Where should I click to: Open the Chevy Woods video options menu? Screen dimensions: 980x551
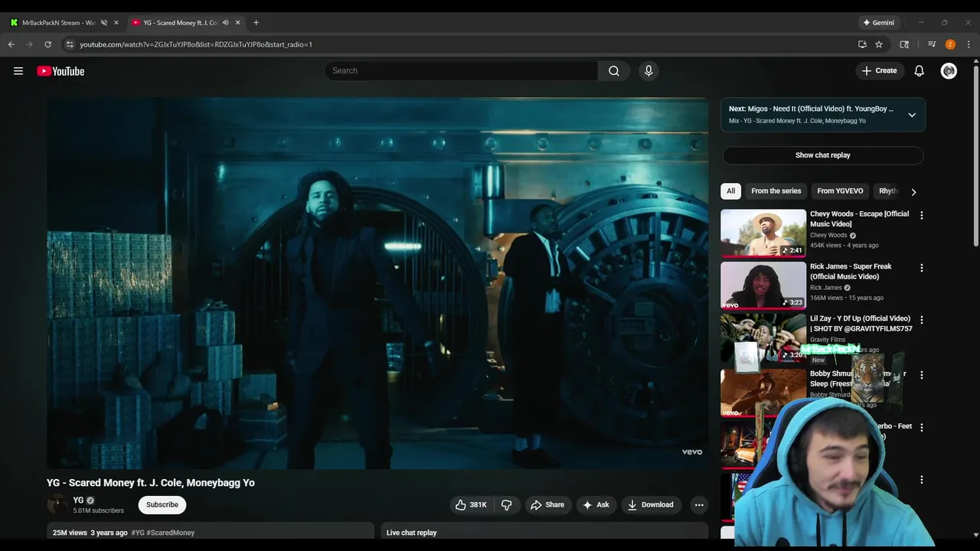point(922,215)
